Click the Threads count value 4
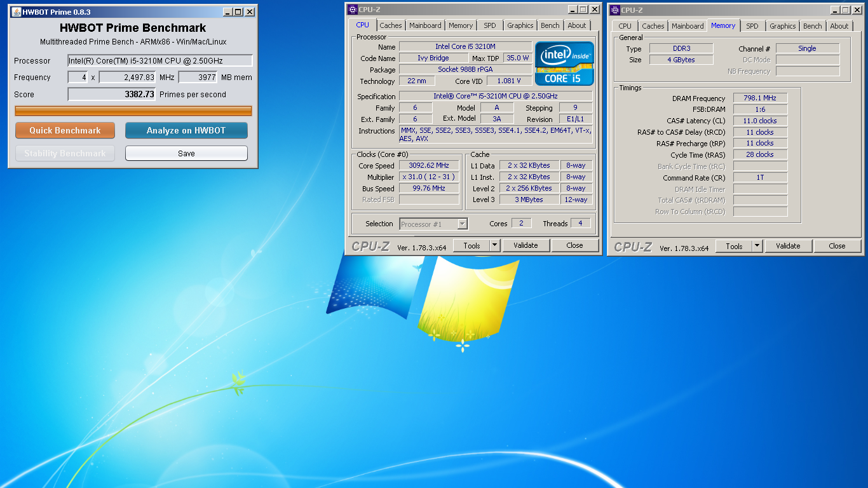 pyautogui.click(x=580, y=223)
